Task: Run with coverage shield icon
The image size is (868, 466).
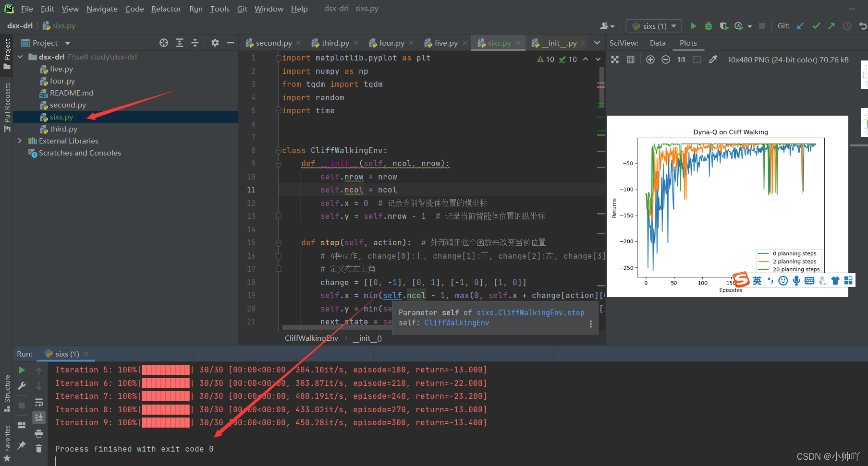Action: point(723,26)
